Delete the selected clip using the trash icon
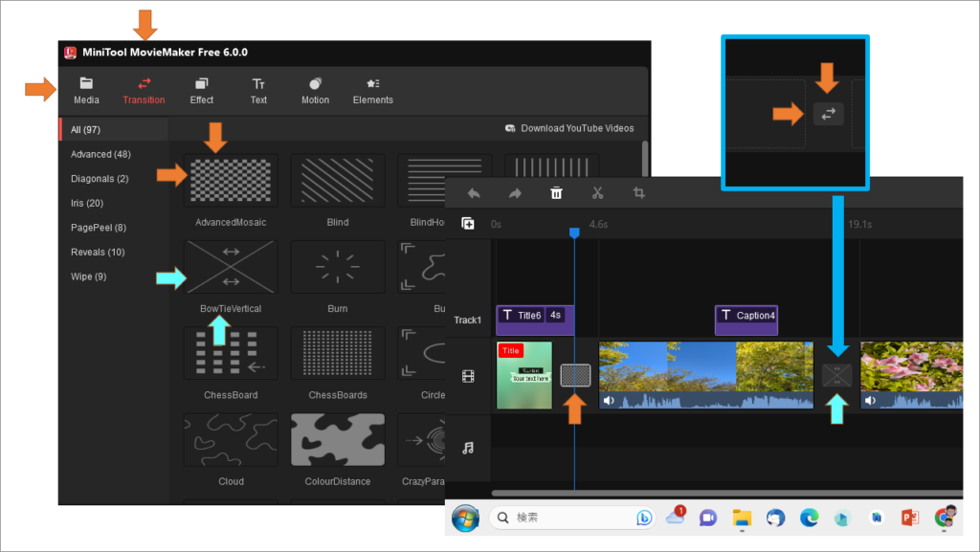980x552 pixels. (x=556, y=192)
